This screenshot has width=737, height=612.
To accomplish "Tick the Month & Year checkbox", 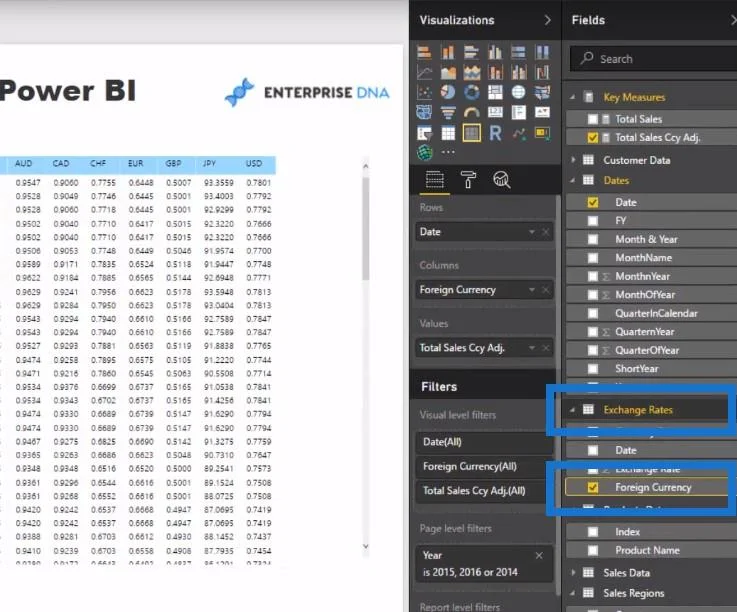I will (593, 239).
